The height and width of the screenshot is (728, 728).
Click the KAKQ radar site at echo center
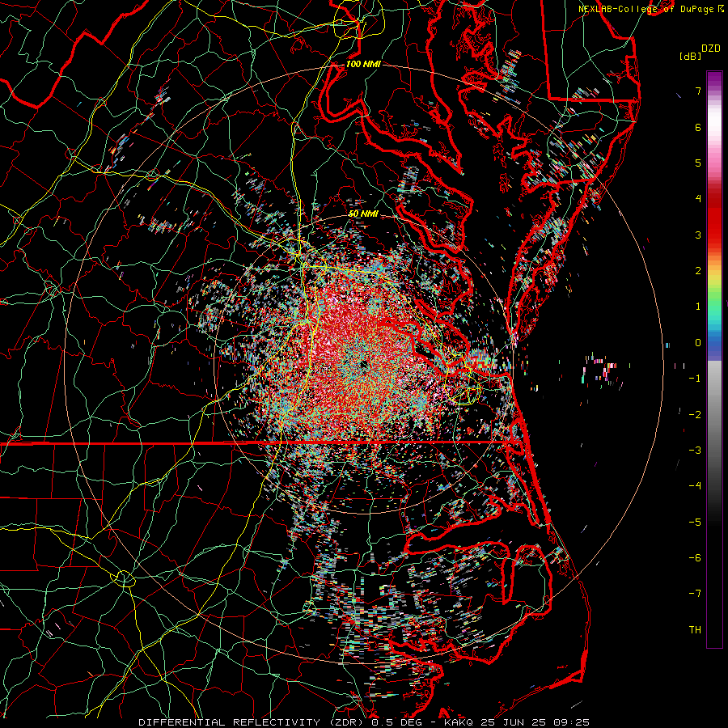[x=363, y=366]
